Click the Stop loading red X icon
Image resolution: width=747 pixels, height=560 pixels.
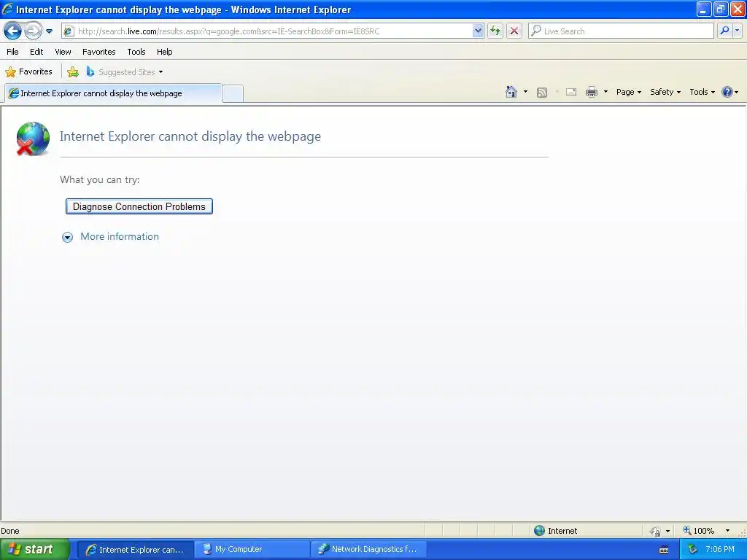click(514, 31)
